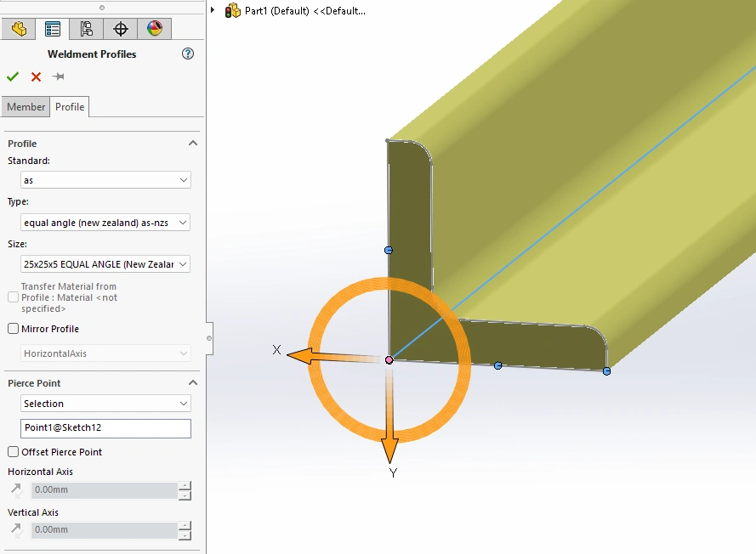Switch to the PropertyManager tab icon
Screen dimensions: 756x554
[53, 29]
